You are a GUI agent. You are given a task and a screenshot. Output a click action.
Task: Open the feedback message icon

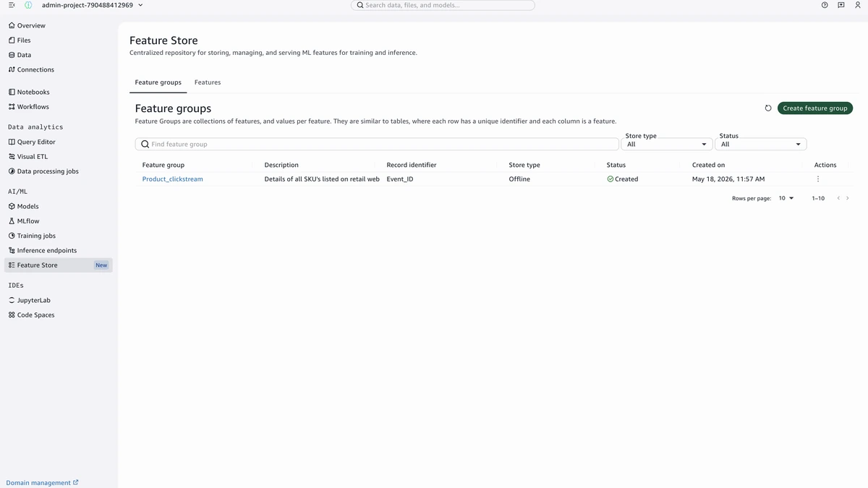[841, 5]
